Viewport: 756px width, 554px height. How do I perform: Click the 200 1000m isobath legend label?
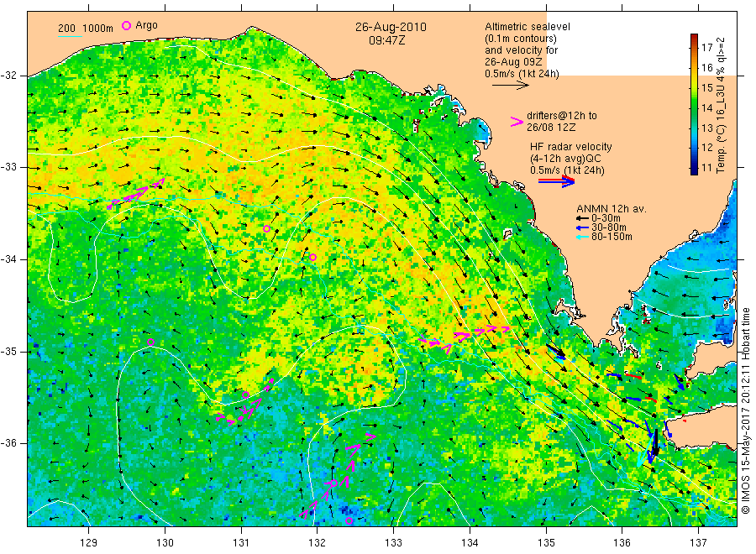point(86,29)
